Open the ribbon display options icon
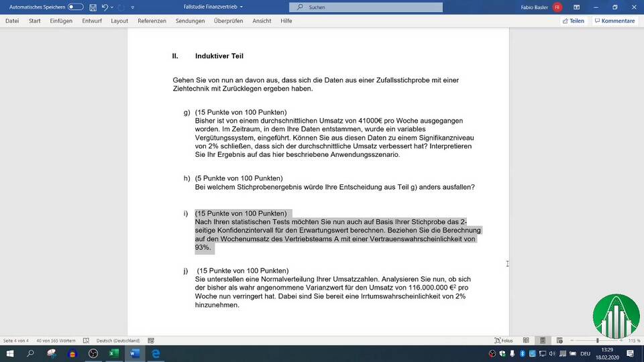 [577, 7]
